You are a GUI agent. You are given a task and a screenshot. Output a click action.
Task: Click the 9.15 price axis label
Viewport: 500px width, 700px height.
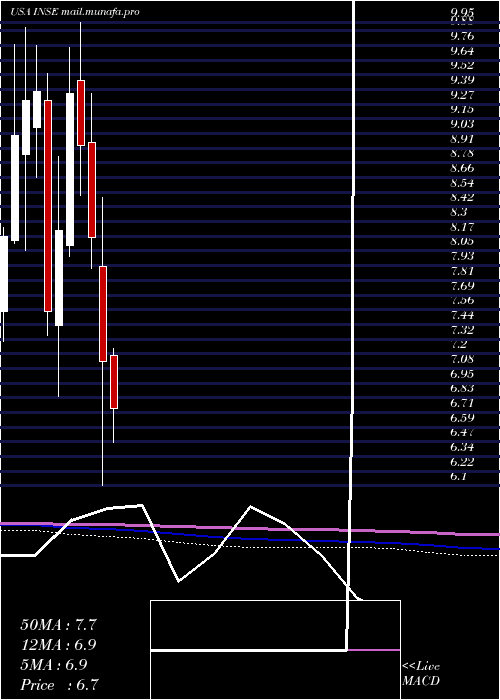pyautogui.click(x=462, y=110)
